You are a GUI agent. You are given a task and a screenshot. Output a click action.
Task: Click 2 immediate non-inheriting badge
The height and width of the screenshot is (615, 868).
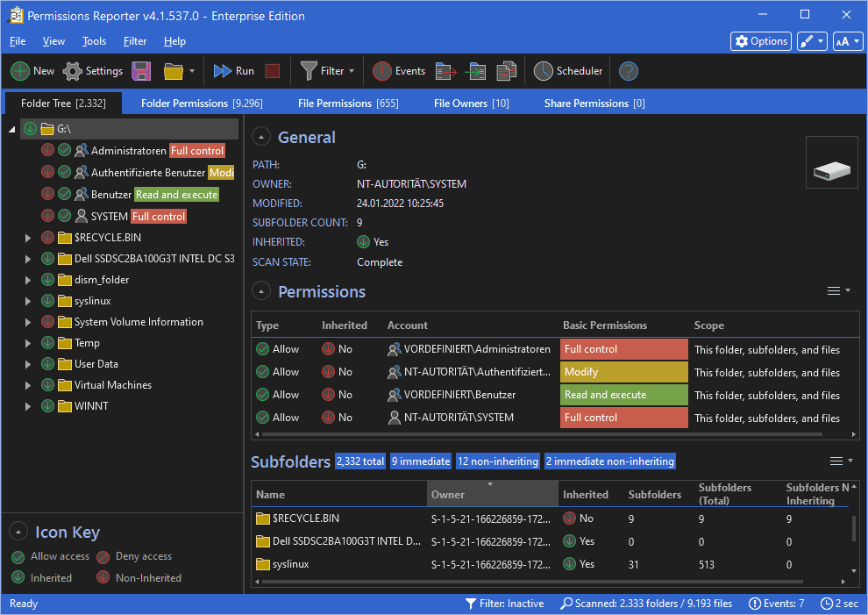[x=610, y=461]
